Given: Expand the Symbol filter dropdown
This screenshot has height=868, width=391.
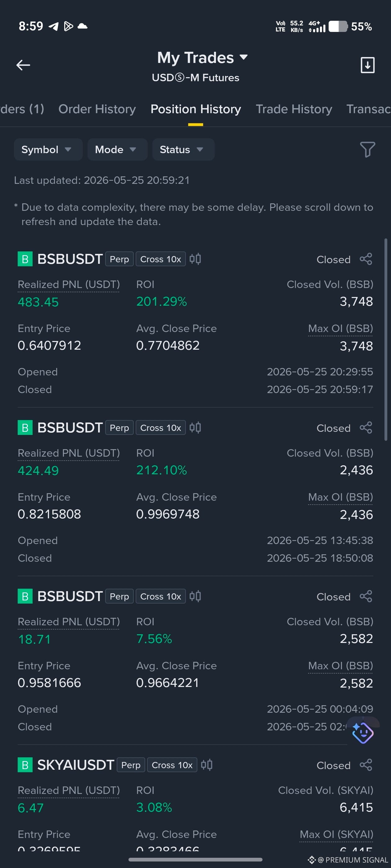Looking at the screenshot, I should tap(48, 149).
